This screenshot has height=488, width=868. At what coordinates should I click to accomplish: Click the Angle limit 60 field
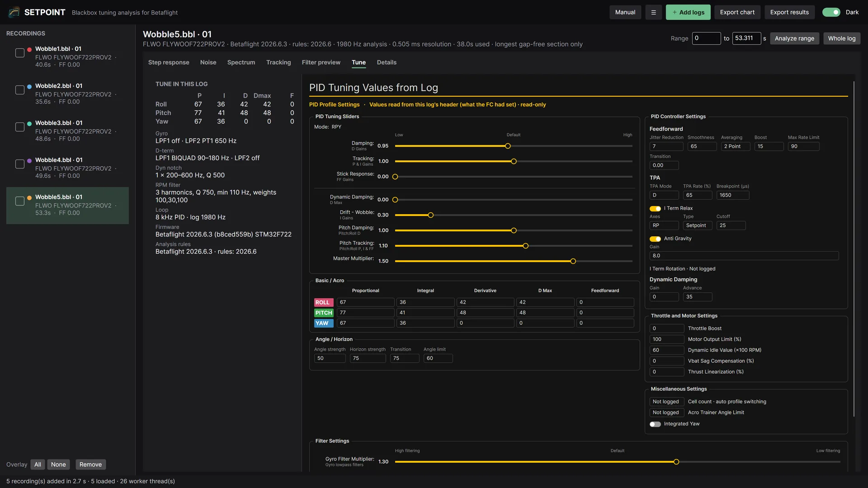click(438, 358)
